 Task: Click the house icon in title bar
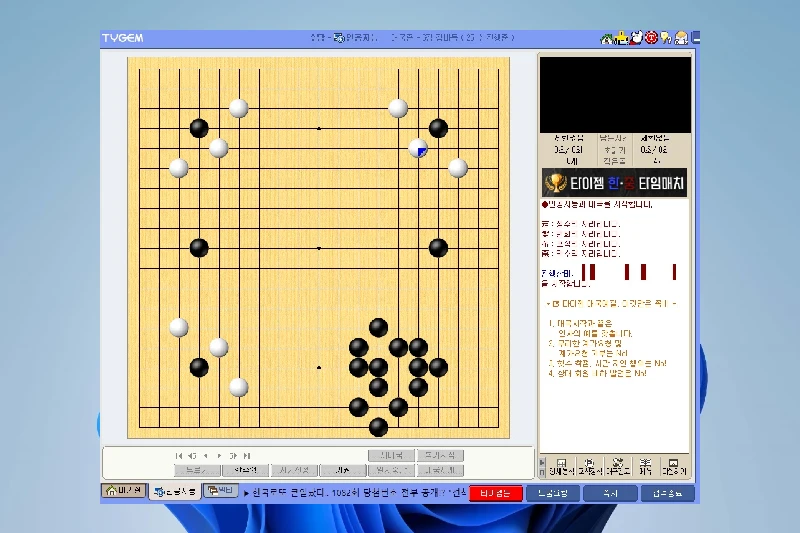click(606, 38)
